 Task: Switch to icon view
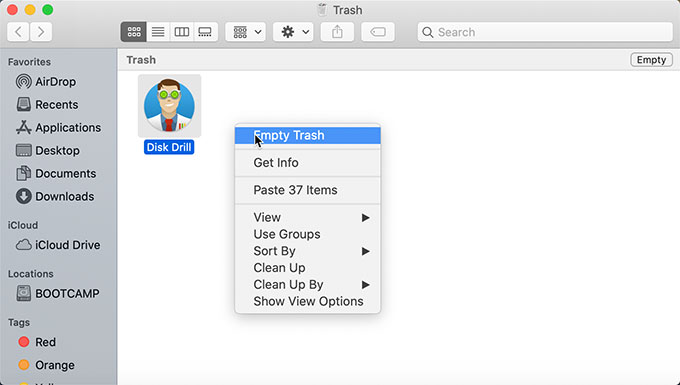[x=134, y=32]
